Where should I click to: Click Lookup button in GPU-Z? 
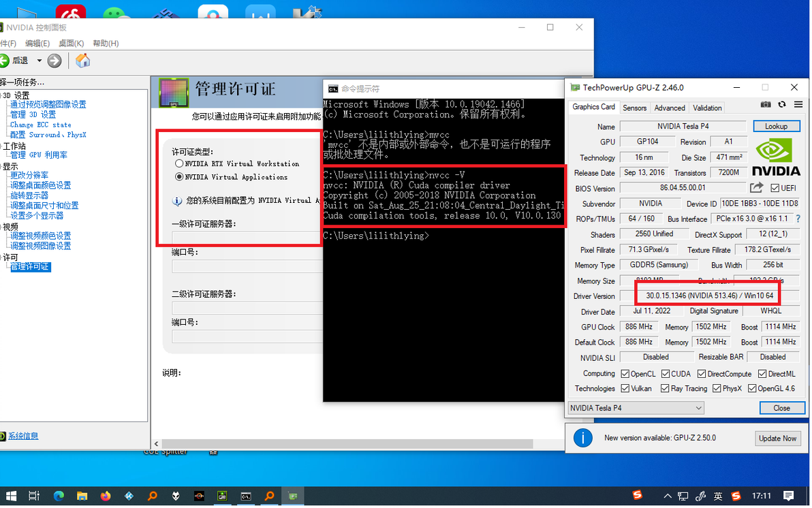pos(777,127)
